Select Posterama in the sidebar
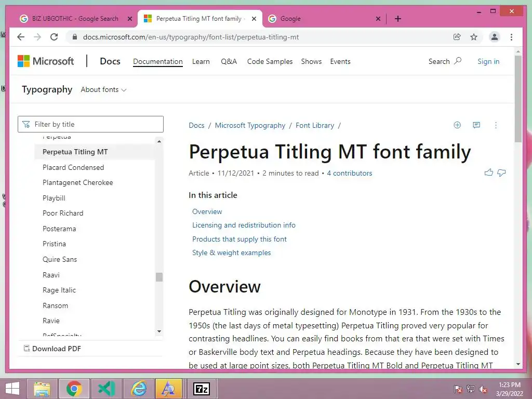The width and height of the screenshot is (532, 399). click(59, 229)
